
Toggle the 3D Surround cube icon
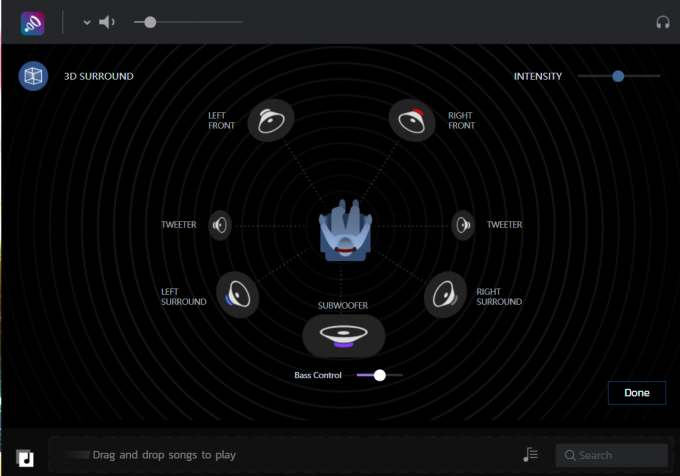coord(33,76)
